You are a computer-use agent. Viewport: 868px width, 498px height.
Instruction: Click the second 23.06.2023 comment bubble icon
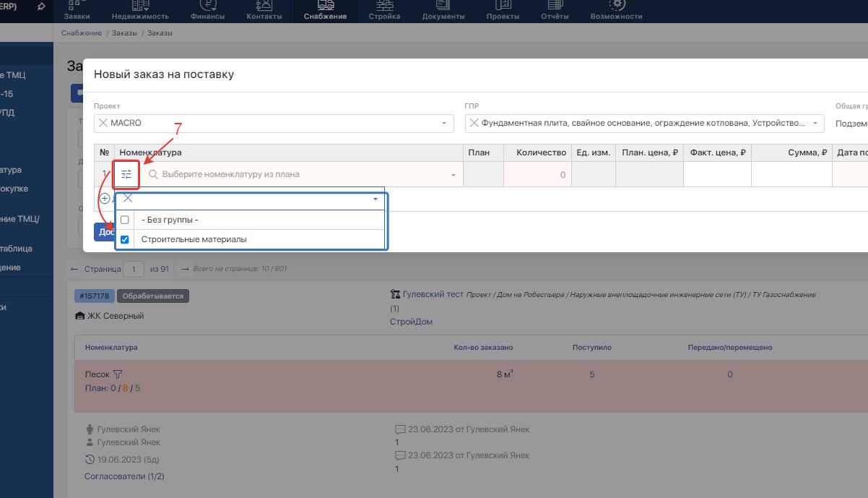[400, 455]
